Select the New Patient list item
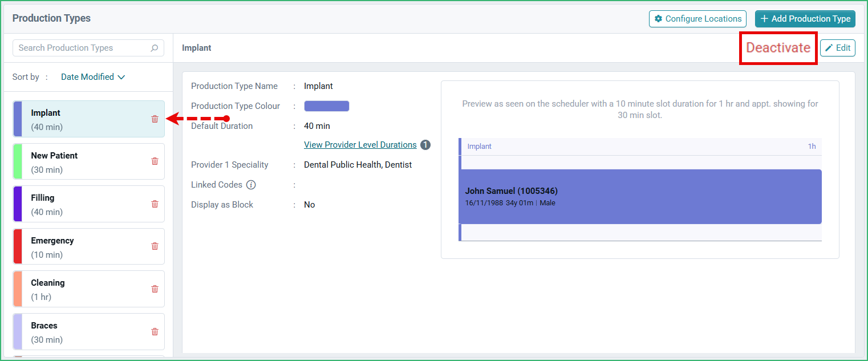The height and width of the screenshot is (361, 868). [88, 161]
